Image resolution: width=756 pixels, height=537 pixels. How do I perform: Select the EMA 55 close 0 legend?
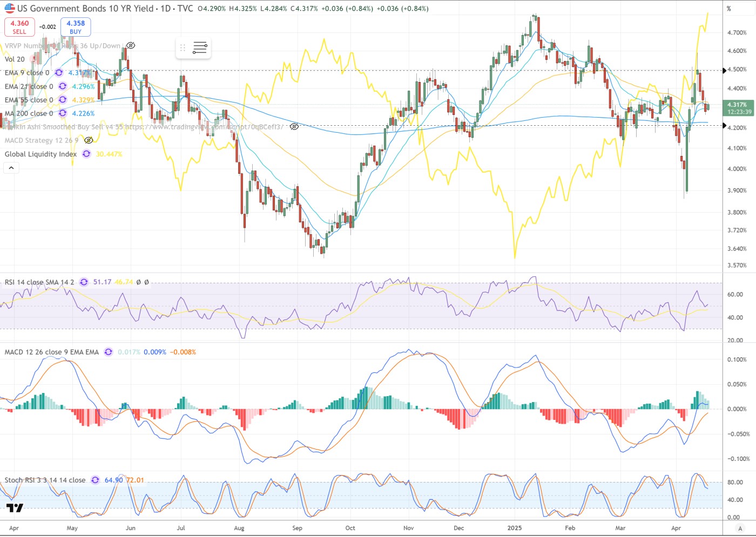tap(29, 100)
